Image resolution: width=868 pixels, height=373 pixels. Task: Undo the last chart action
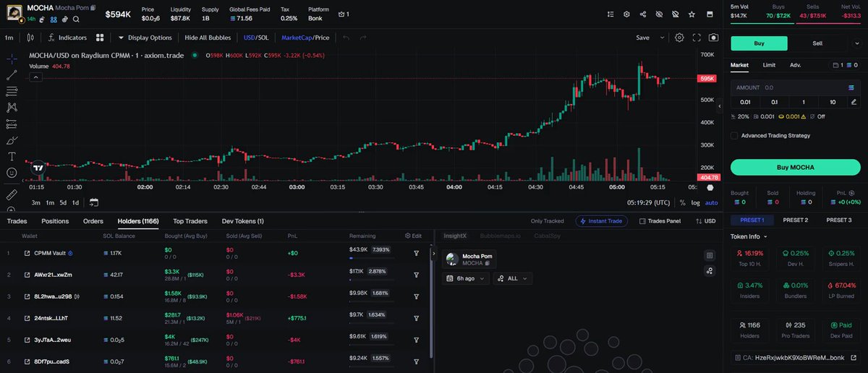click(346, 38)
